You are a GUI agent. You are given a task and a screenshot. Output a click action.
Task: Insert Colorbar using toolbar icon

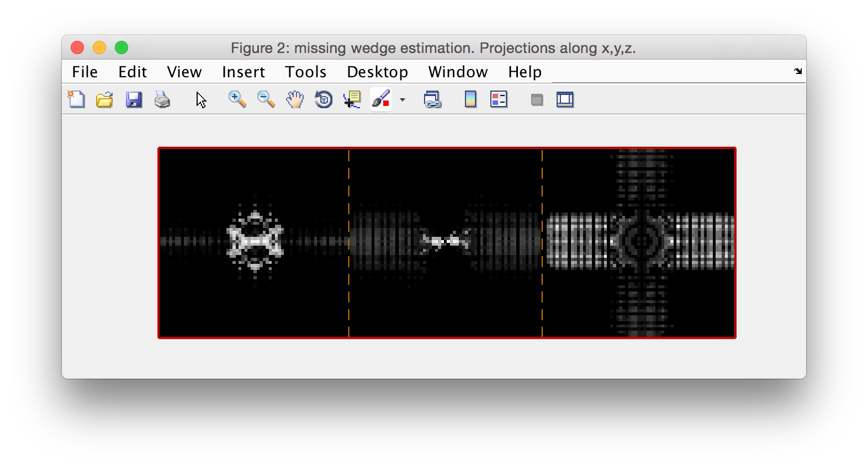pos(470,100)
